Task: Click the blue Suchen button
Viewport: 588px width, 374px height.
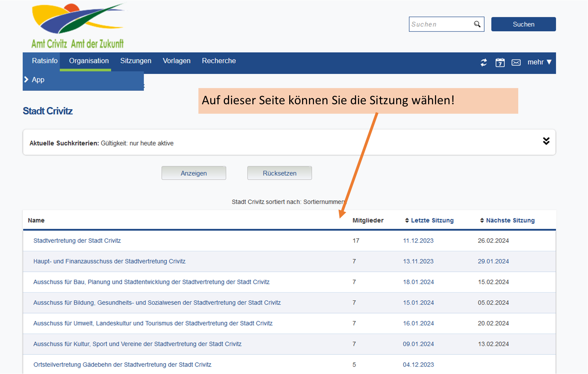Action: pyautogui.click(x=523, y=24)
